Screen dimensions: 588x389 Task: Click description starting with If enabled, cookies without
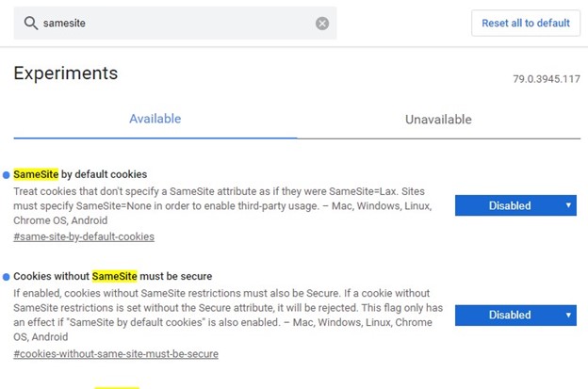pyautogui.click(x=228, y=315)
